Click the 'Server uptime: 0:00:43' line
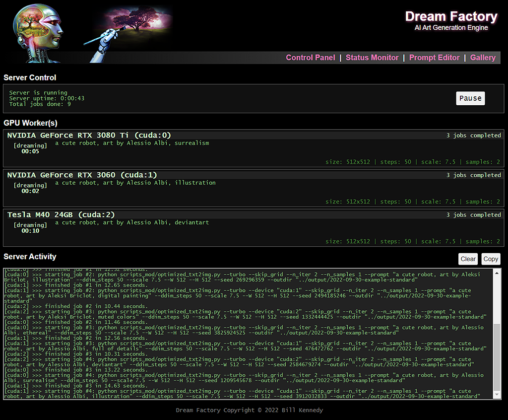This screenshot has width=508, height=420. [47, 98]
